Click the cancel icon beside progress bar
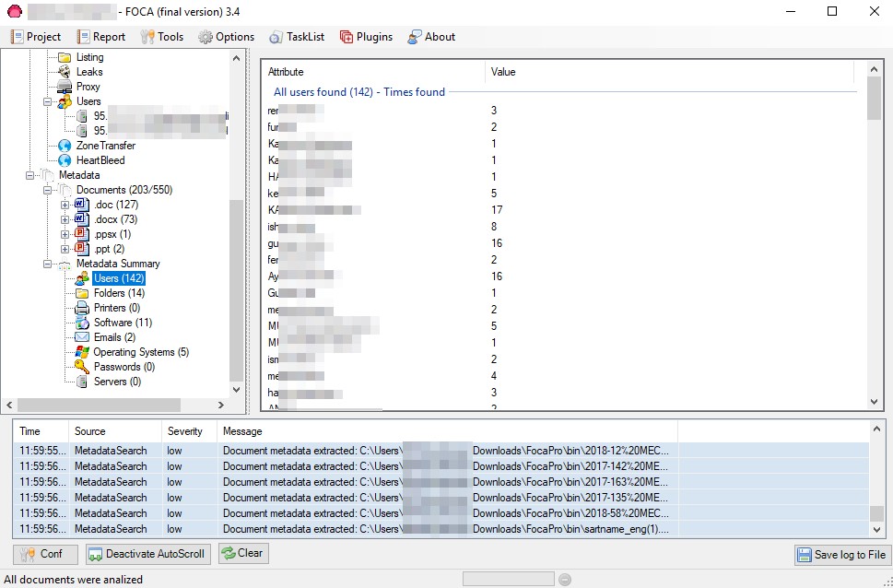 564,580
